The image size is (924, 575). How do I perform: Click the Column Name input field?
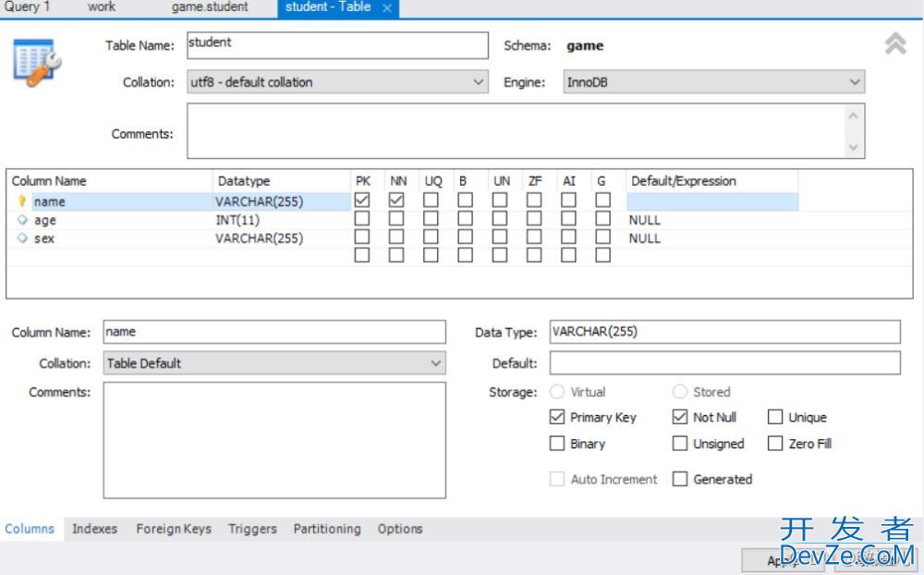coord(274,332)
